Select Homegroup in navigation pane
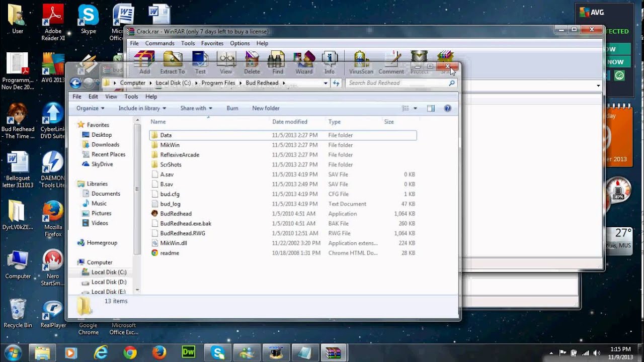644x362 pixels. click(x=102, y=242)
